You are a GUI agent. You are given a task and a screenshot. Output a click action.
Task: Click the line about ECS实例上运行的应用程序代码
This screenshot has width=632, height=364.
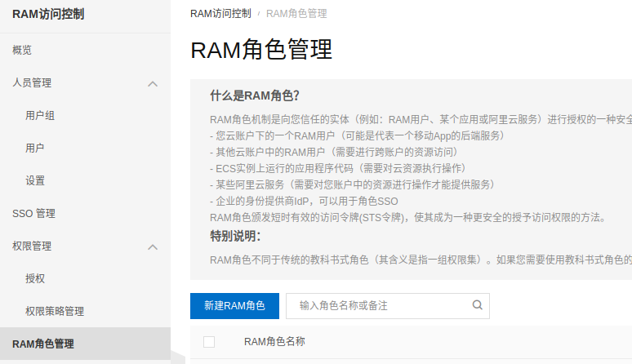(x=338, y=168)
